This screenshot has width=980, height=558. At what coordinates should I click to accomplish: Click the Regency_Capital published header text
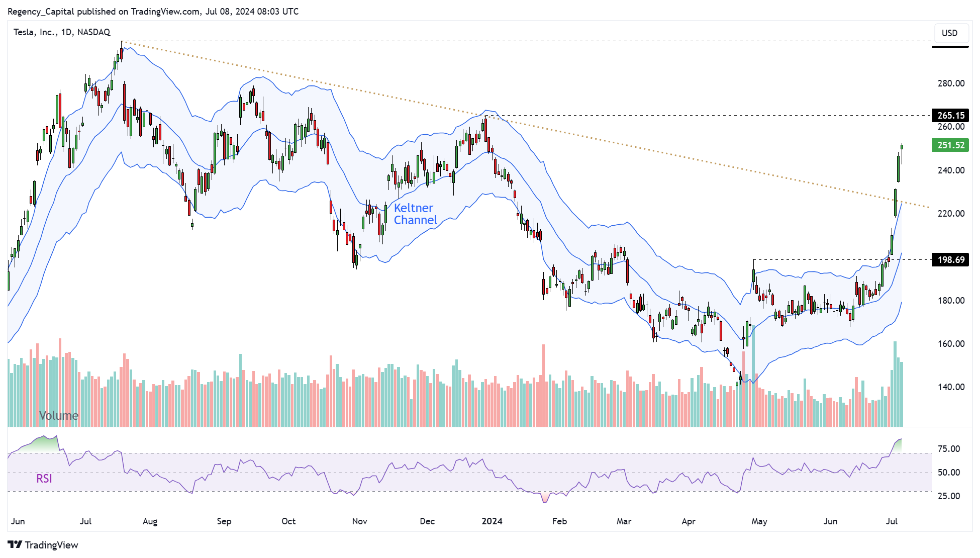pos(153,12)
